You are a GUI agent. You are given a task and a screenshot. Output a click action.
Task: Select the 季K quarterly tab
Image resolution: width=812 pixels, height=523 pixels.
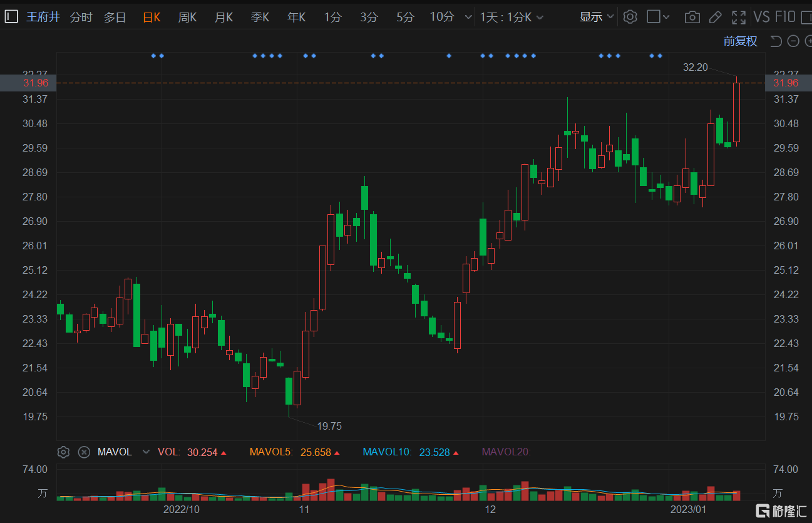tap(260, 18)
